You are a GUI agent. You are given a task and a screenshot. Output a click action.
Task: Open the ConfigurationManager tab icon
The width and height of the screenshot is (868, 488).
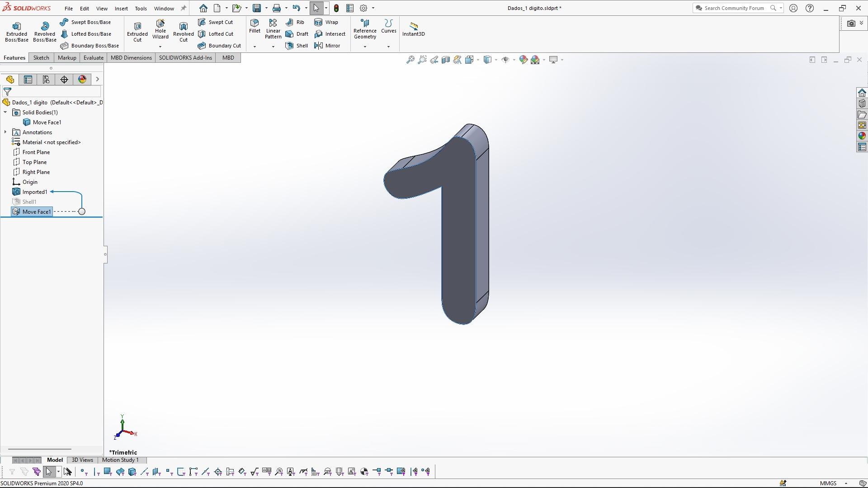point(46,80)
